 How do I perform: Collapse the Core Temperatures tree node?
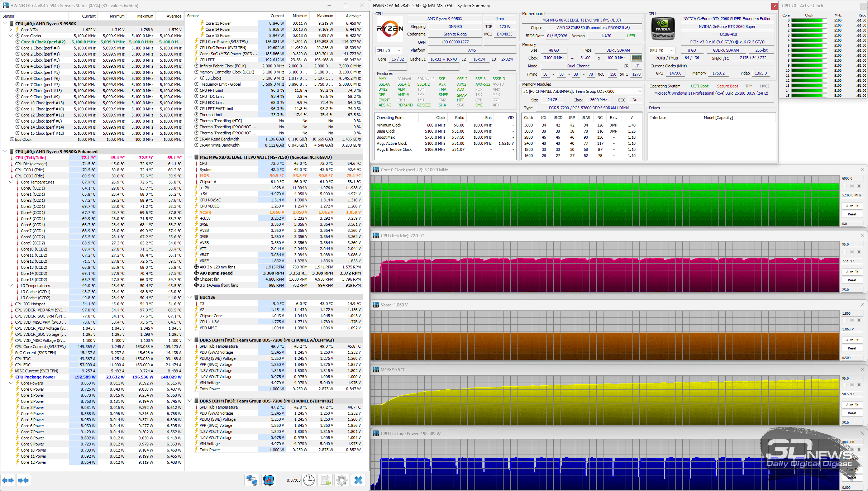(x=11, y=182)
